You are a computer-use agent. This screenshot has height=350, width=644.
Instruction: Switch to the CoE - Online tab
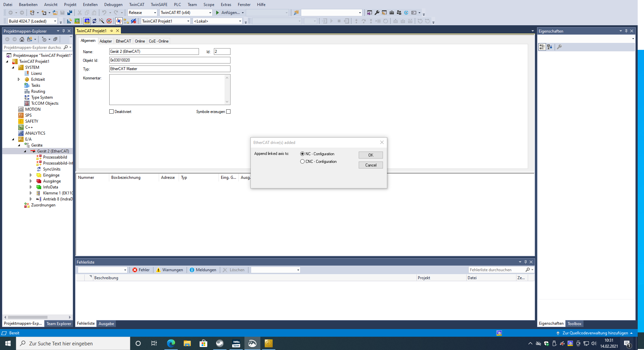click(158, 41)
